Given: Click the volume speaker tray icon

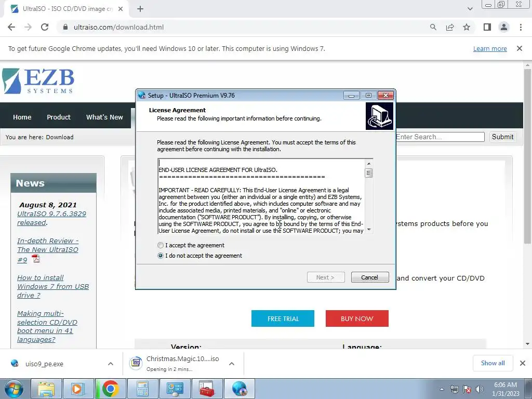Looking at the screenshot, I should [480, 389].
